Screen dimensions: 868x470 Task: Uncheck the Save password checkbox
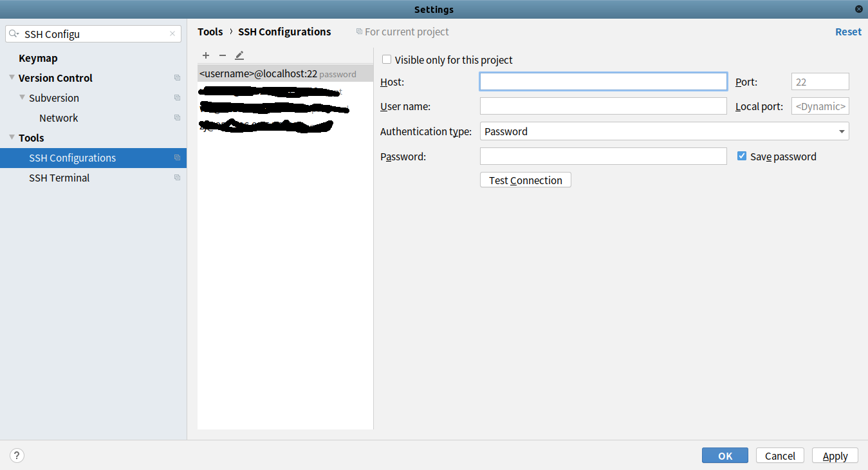point(742,156)
